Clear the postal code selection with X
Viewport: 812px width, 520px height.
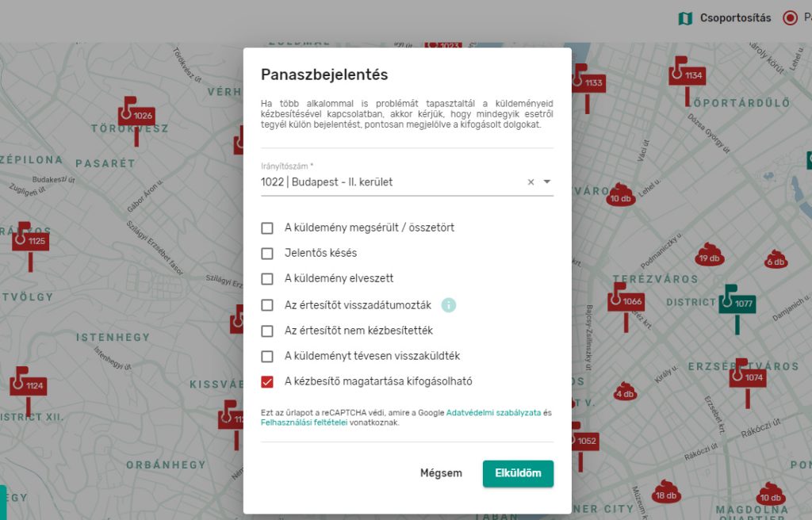click(x=531, y=182)
